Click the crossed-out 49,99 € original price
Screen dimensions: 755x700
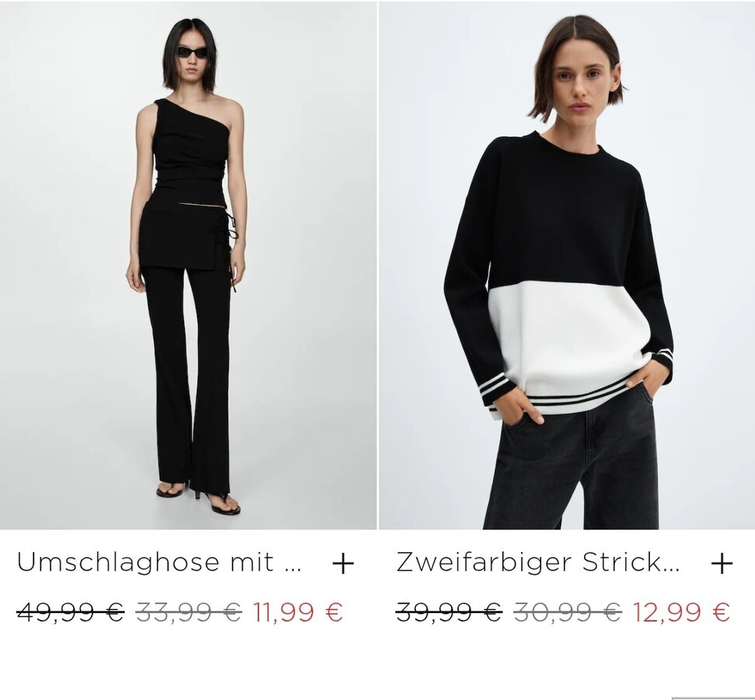(70, 612)
